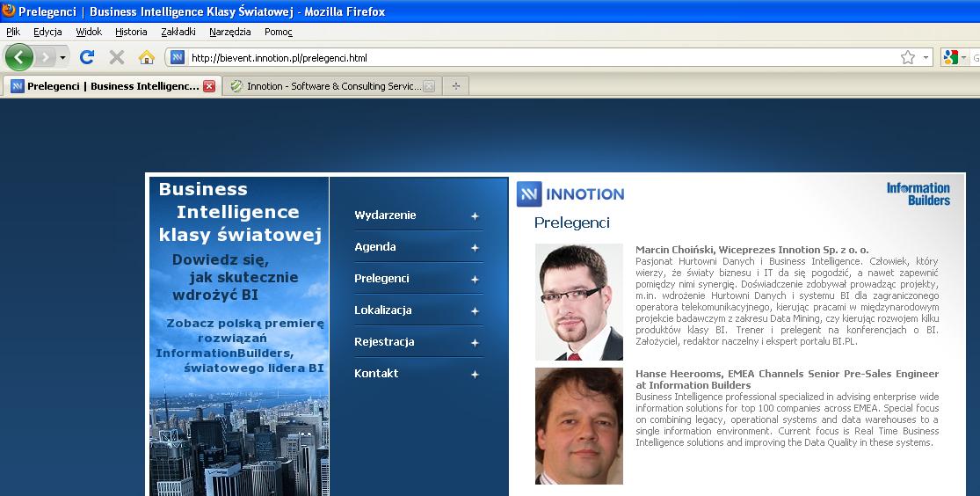
Task: Open the Prelegenci navigation link
Action: tap(381, 278)
